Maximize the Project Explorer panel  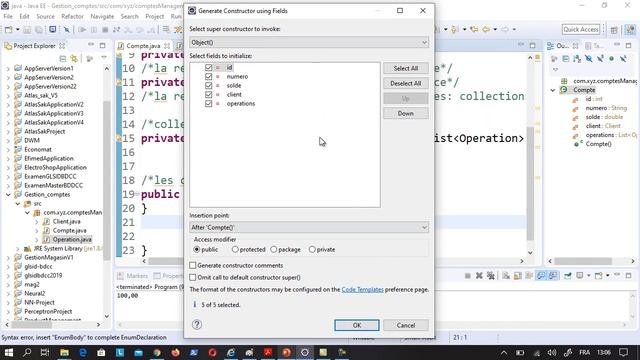coord(102,45)
